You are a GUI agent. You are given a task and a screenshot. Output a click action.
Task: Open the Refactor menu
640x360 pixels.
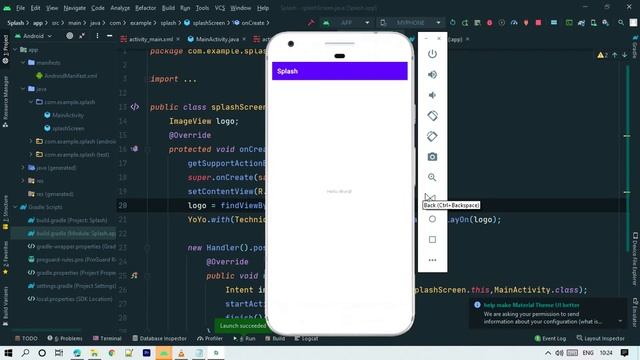click(x=145, y=8)
